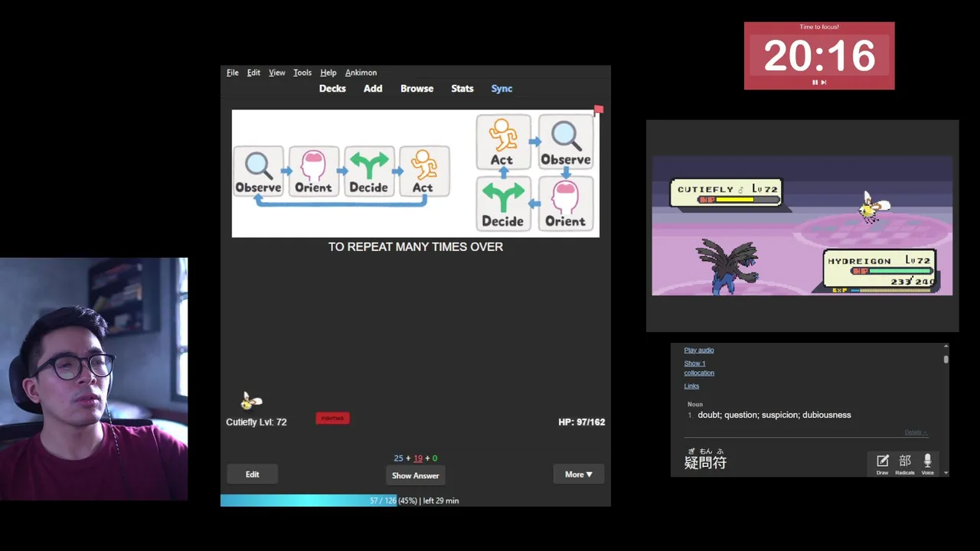Open the Draw kanji input tool
The width and height of the screenshot is (980, 551).
click(x=882, y=464)
